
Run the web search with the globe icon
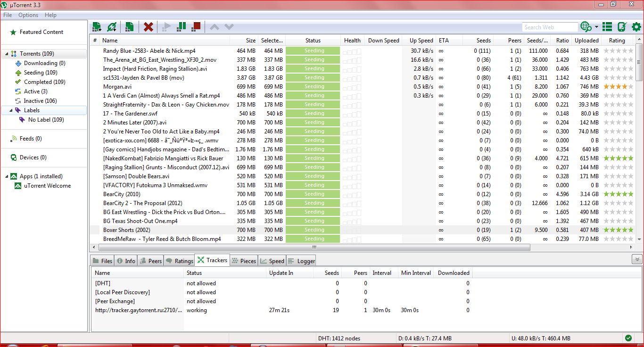tap(586, 27)
